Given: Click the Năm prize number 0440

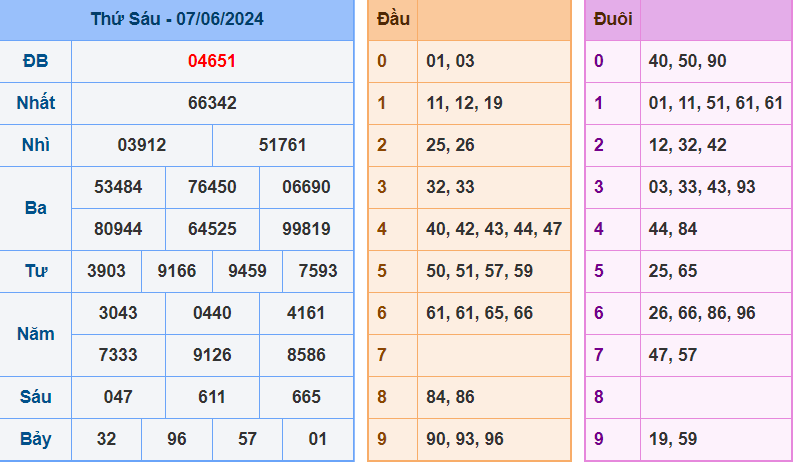Looking at the screenshot, I should point(212,313).
